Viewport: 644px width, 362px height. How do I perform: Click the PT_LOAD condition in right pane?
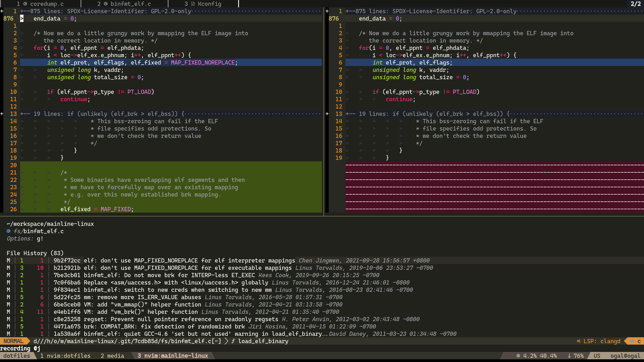(426, 92)
